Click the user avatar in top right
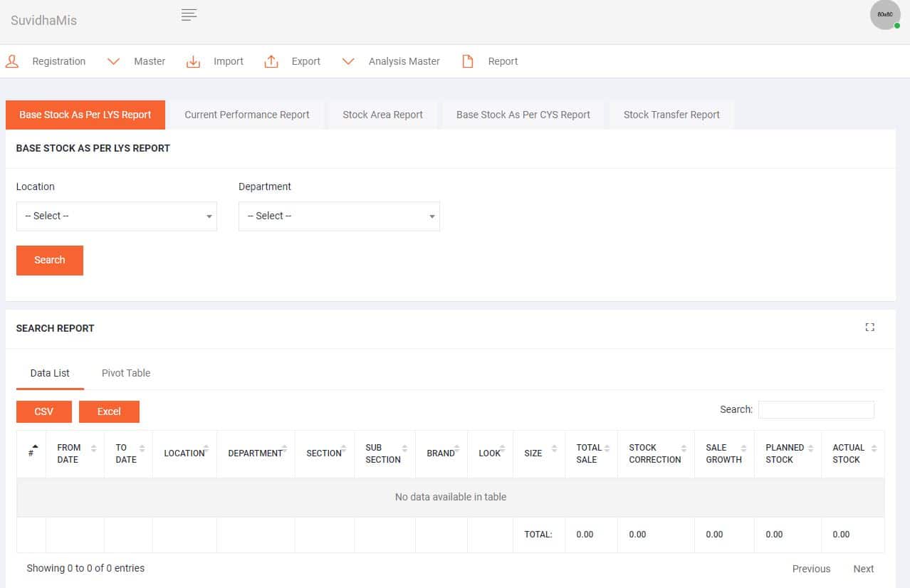Image resolution: width=910 pixels, height=588 pixels. (x=885, y=15)
